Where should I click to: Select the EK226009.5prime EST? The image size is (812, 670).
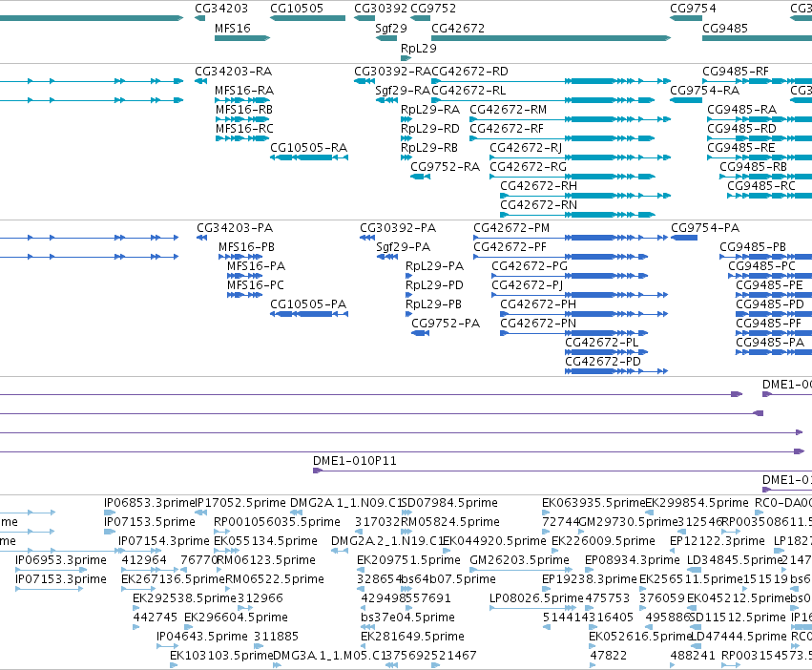point(603,541)
